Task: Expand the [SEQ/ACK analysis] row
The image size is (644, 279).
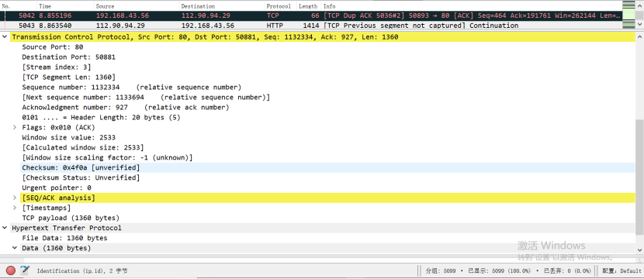Action: point(15,198)
